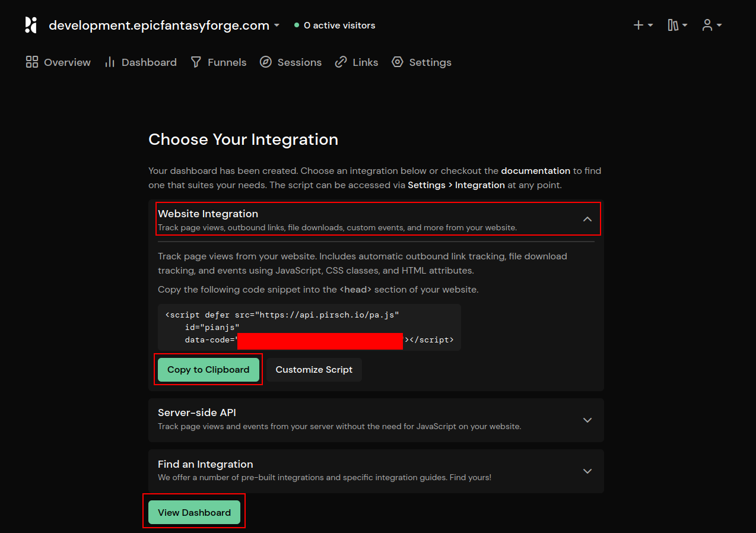The height and width of the screenshot is (533, 756).
Task: Click the Sessions compass icon
Action: [266, 62]
